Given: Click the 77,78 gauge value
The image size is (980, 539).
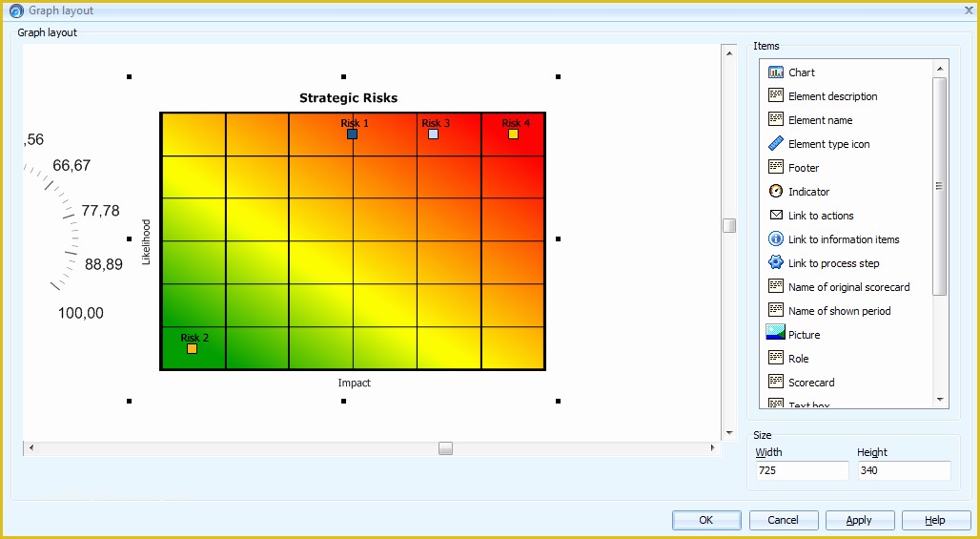Looking at the screenshot, I should click(100, 211).
